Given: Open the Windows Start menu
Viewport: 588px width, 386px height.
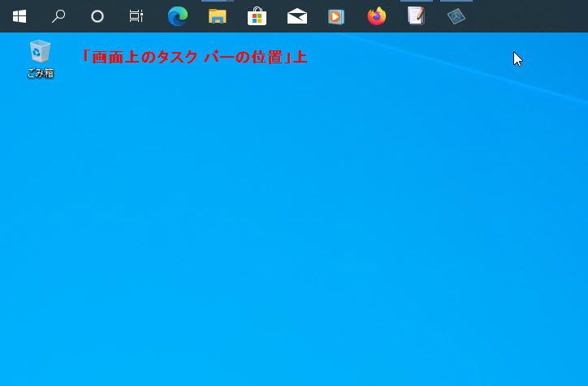Looking at the screenshot, I should 19,16.
